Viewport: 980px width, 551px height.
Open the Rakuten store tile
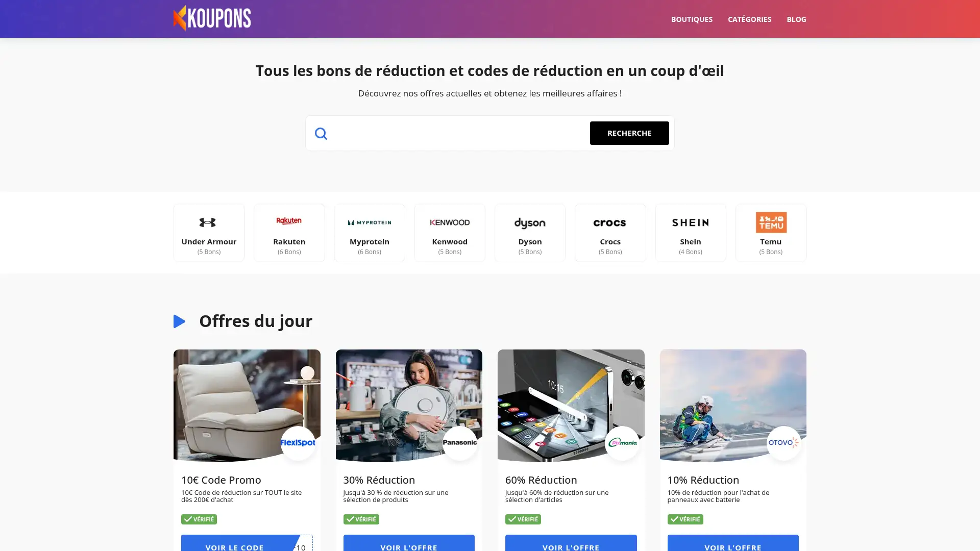pyautogui.click(x=289, y=233)
